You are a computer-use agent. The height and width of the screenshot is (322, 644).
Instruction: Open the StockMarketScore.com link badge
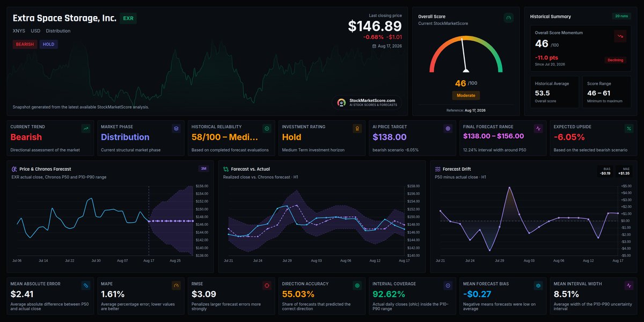click(367, 102)
